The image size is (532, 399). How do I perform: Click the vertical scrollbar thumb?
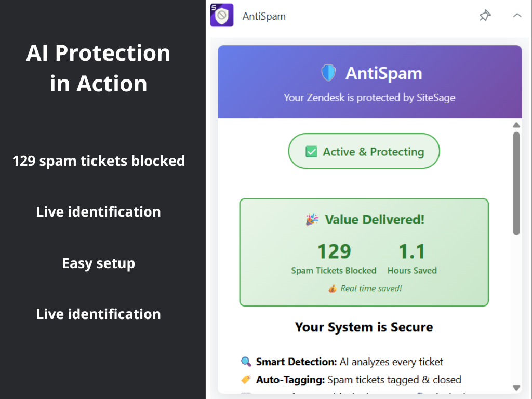(516, 182)
